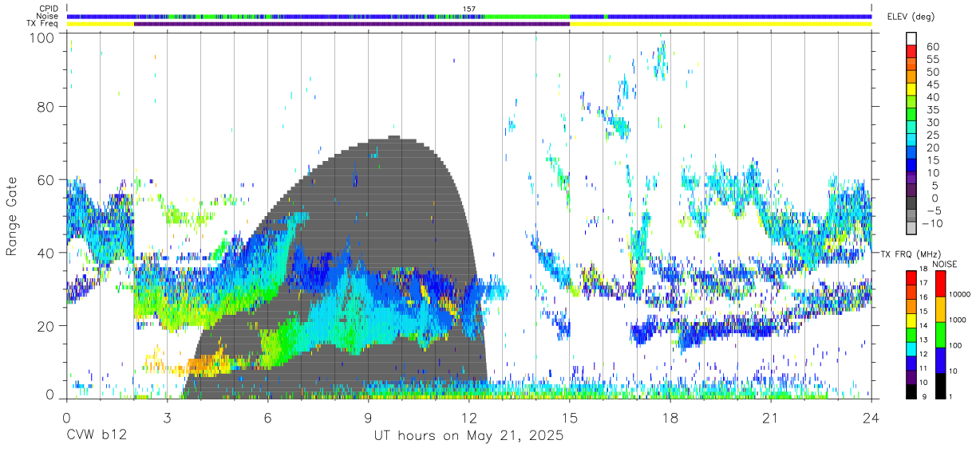Click the 'CVW b12' radar beam label
The image size is (980, 452).
point(95,436)
